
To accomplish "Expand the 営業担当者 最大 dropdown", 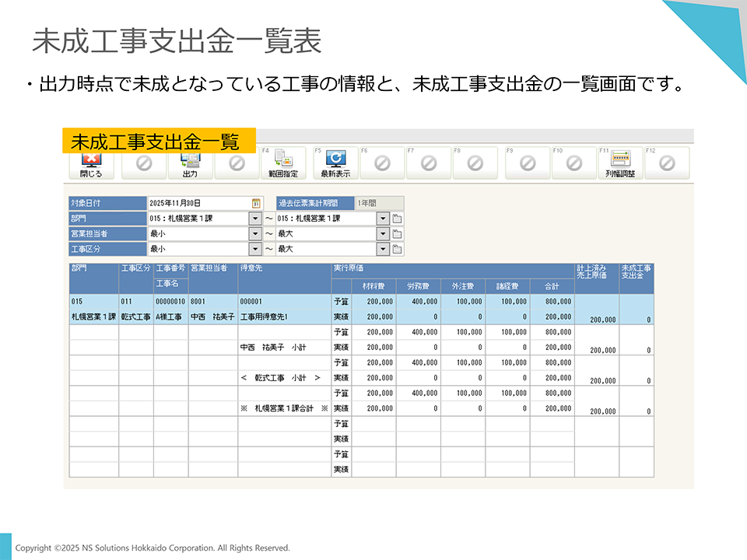I will [382, 232].
